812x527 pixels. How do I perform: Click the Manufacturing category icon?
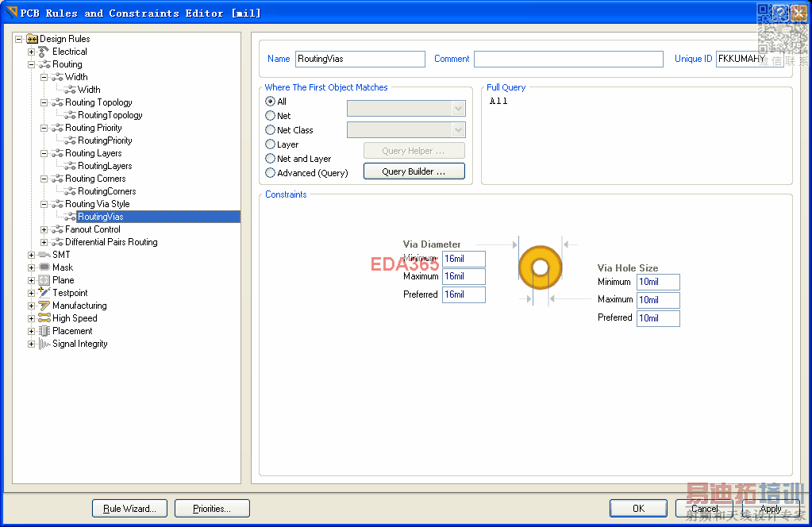pos(44,306)
